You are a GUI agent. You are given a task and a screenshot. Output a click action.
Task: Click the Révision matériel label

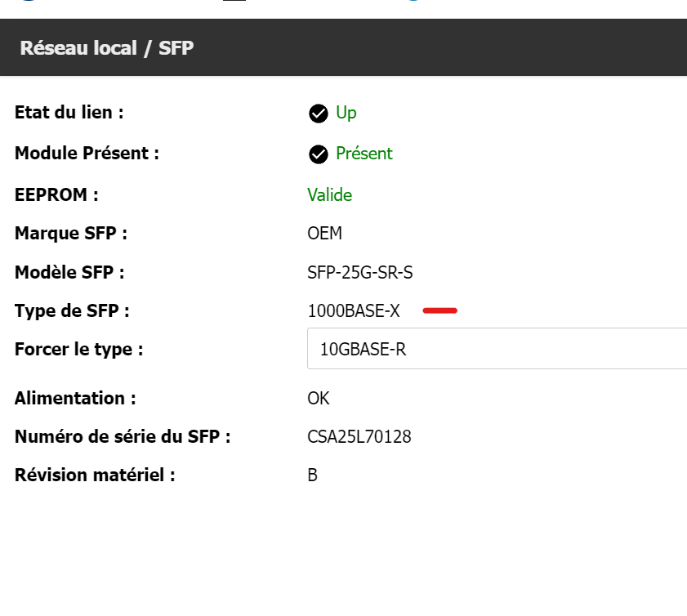point(95,475)
